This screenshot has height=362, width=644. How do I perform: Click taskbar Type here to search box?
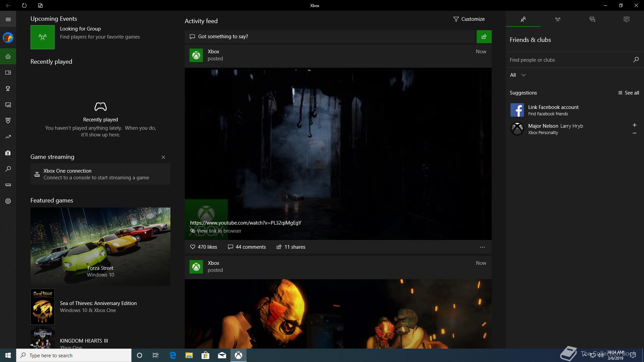(74, 355)
